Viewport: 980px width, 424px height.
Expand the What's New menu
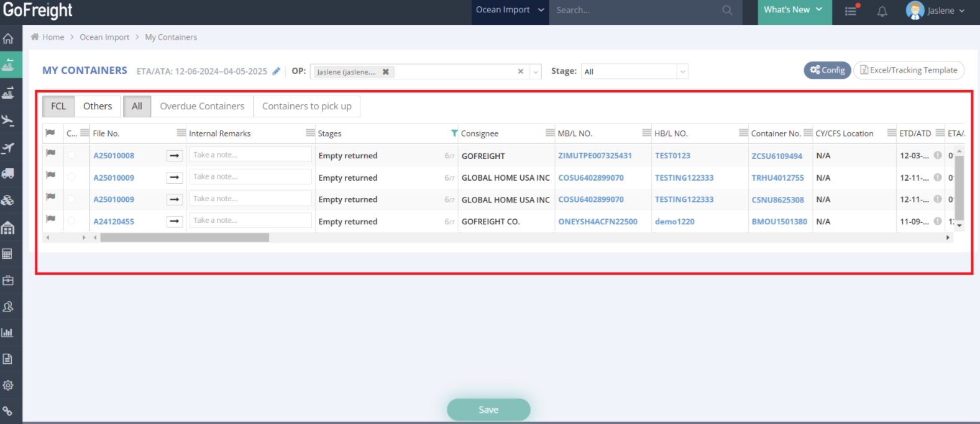[794, 10]
